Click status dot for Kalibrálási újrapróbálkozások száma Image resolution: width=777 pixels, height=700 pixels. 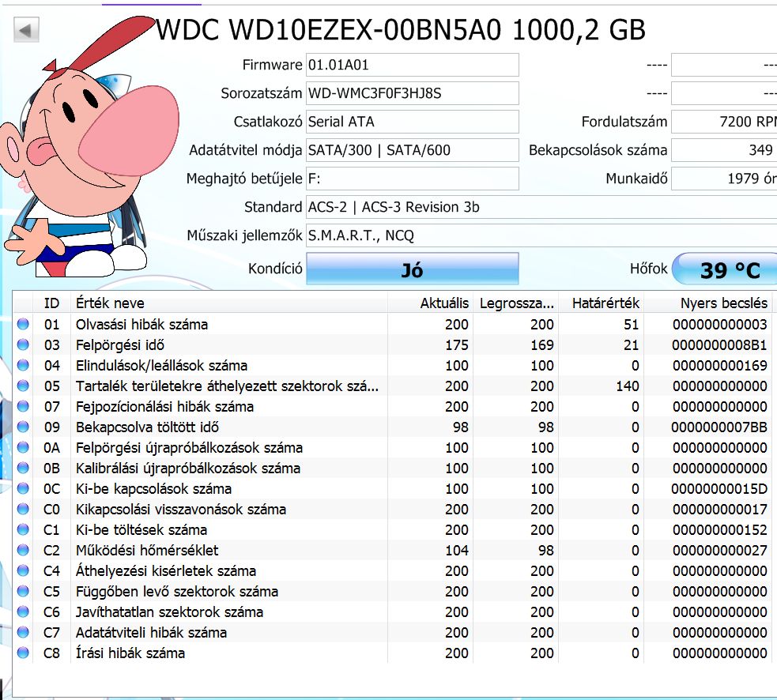[23, 469]
